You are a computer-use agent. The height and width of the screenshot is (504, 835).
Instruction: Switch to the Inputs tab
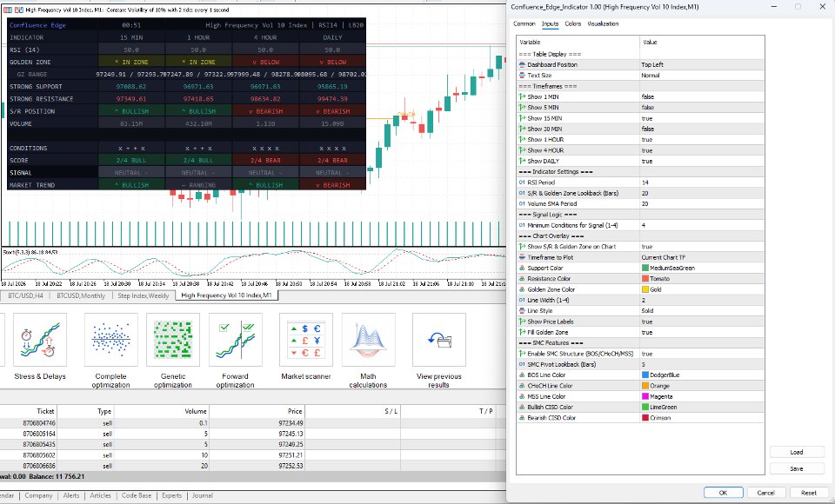tap(550, 24)
